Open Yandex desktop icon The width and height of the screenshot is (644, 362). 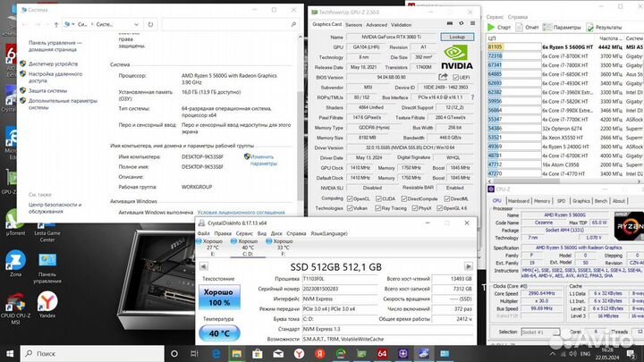click(x=47, y=305)
